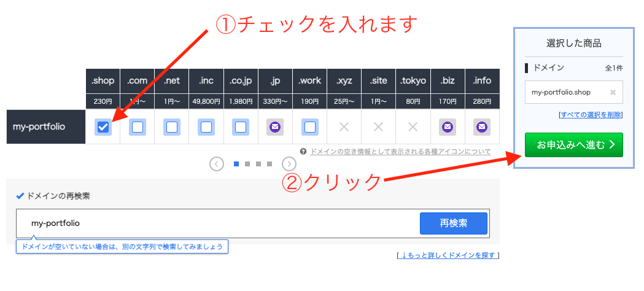Select the second pagination dot
The width and height of the screenshot is (644, 291).
coord(247,164)
